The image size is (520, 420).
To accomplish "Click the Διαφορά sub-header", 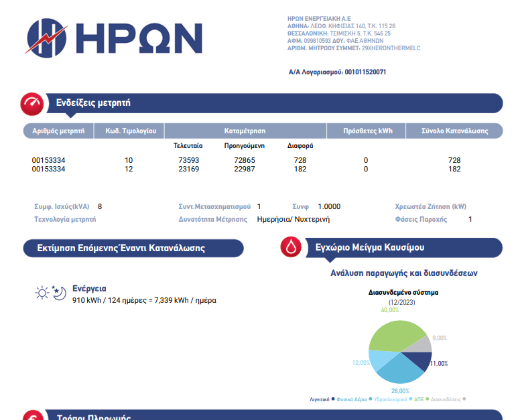I will (300, 146).
